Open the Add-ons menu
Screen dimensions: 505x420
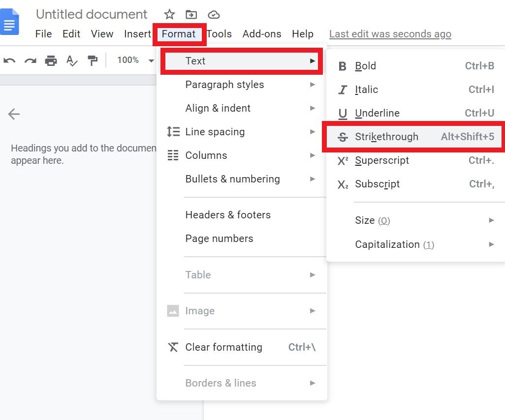(x=262, y=34)
